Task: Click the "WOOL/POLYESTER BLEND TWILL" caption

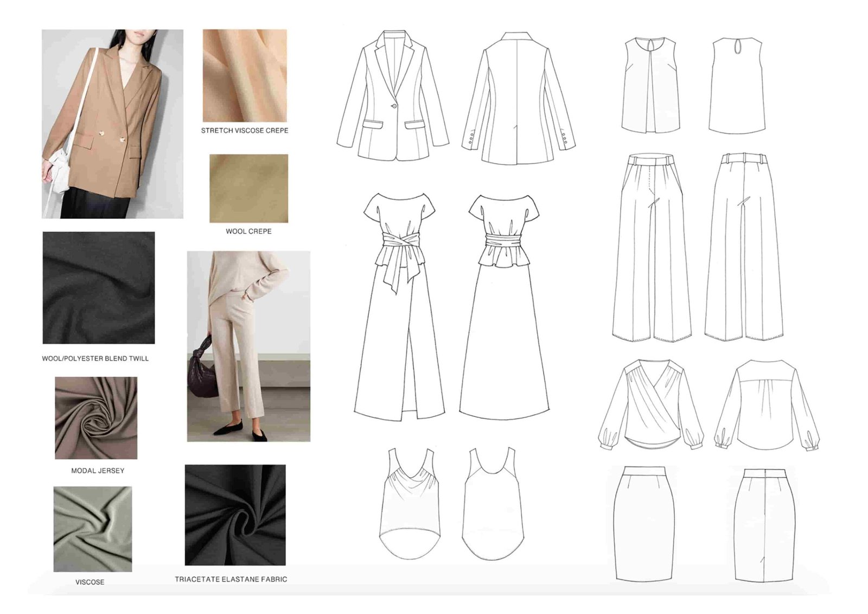Action: point(95,358)
